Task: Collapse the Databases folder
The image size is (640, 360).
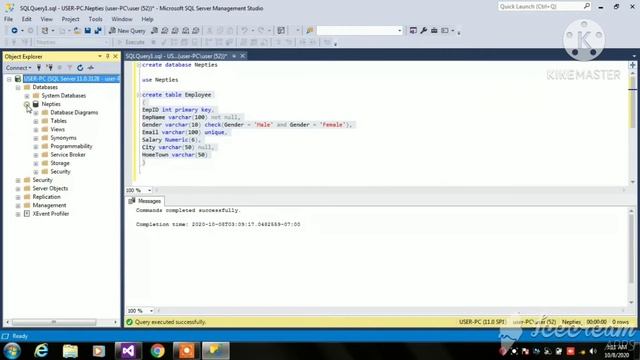Action: coord(18,87)
